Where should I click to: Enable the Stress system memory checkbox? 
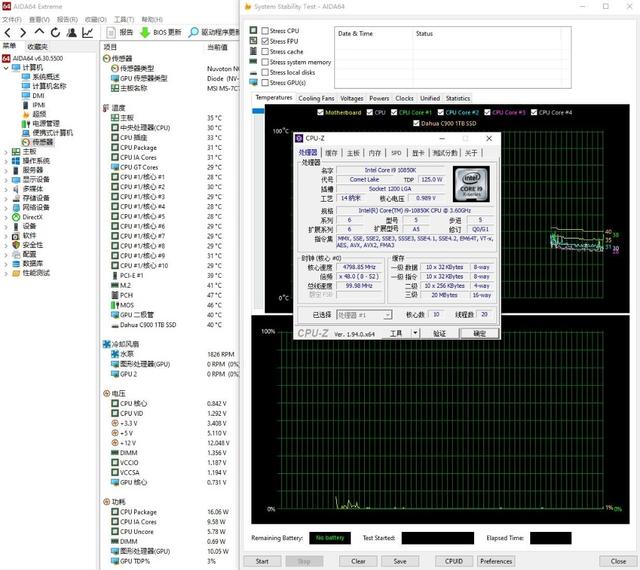(x=265, y=62)
